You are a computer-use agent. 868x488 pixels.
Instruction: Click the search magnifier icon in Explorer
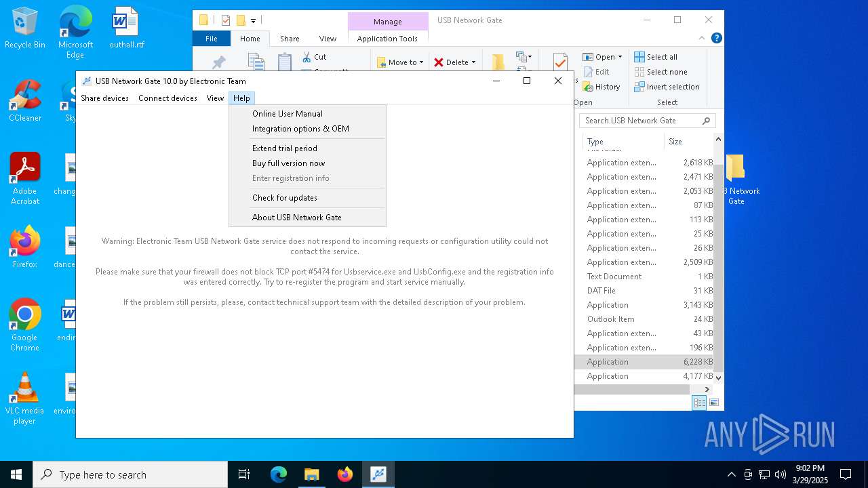706,121
